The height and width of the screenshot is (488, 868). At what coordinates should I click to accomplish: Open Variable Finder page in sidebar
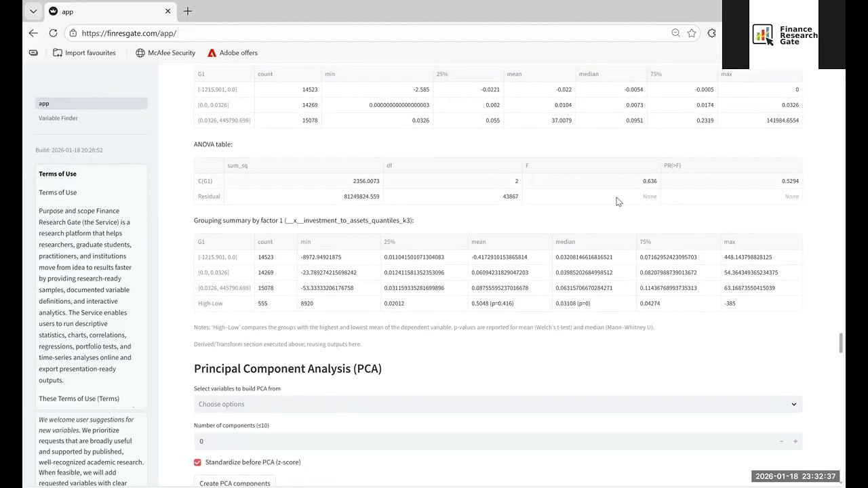coord(58,118)
